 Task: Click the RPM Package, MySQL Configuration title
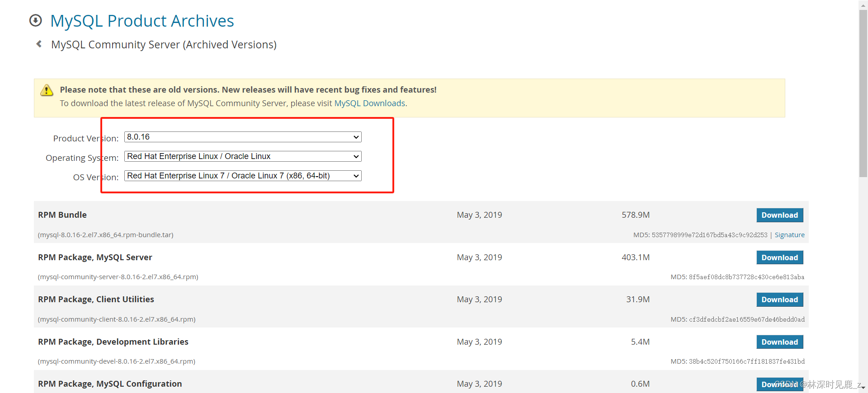(x=110, y=384)
